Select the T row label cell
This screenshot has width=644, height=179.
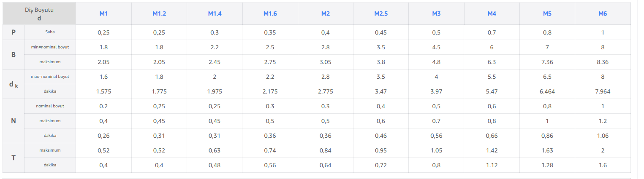tap(14, 158)
